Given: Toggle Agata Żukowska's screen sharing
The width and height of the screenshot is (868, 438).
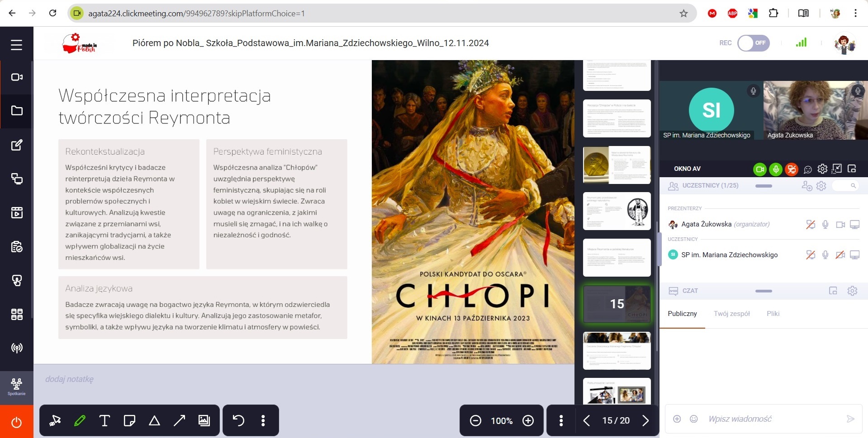Looking at the screenshot, I should (x=854, y=225).
